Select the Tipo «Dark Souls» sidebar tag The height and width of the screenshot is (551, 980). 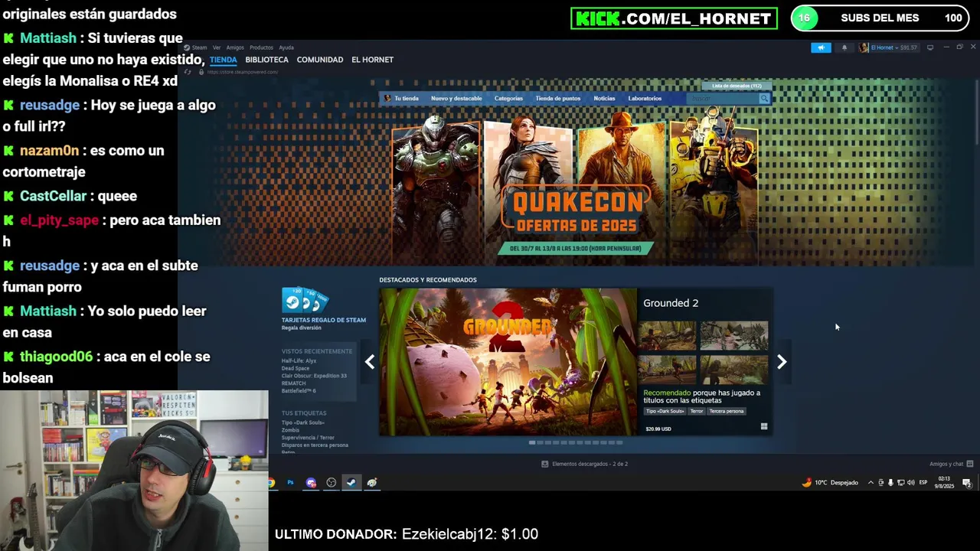302,422
